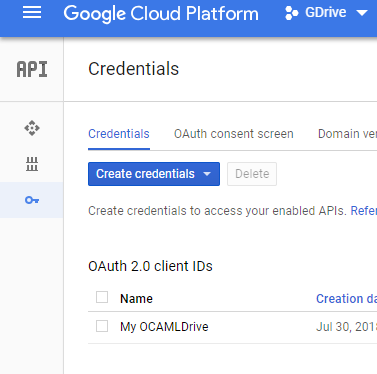The width and height of the screenshot is (377, 374).
Task: Switch to the Credentials tab
Action: point(119,134)
